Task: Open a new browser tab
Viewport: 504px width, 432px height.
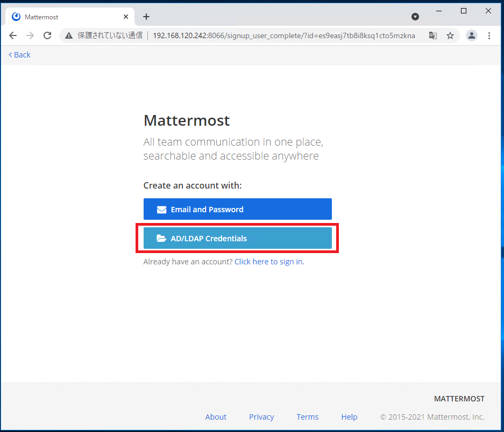Action: [146, 17]
